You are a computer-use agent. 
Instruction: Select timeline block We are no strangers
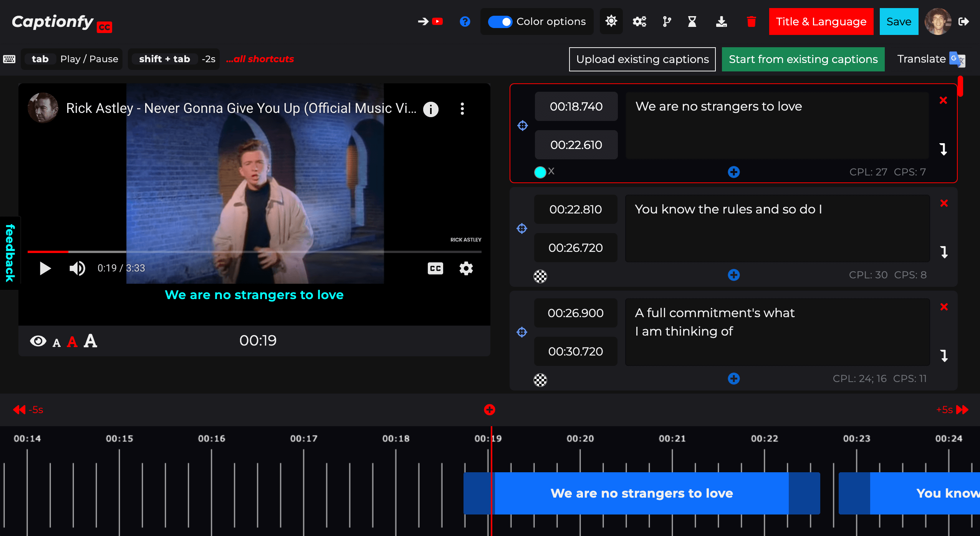[642, 493]
